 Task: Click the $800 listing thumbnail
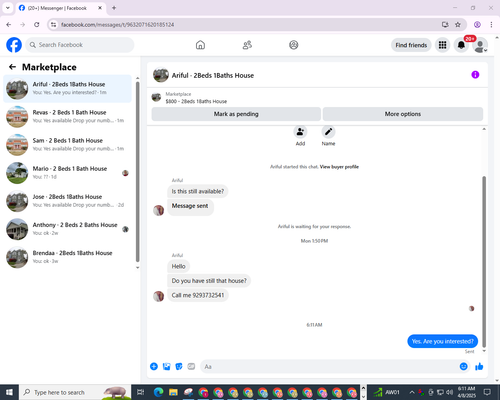[x=156, y=97]
